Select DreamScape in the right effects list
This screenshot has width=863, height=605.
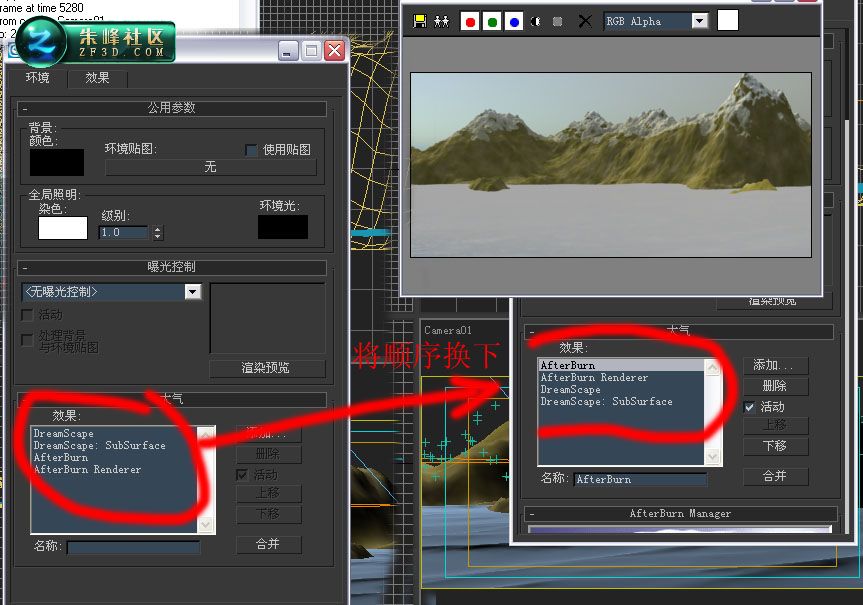570,390
